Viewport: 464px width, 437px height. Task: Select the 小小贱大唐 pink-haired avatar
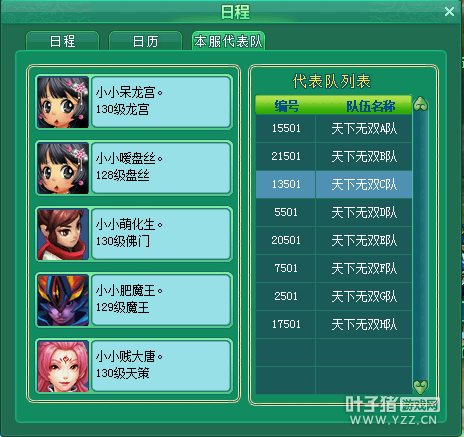pos(63,366)
